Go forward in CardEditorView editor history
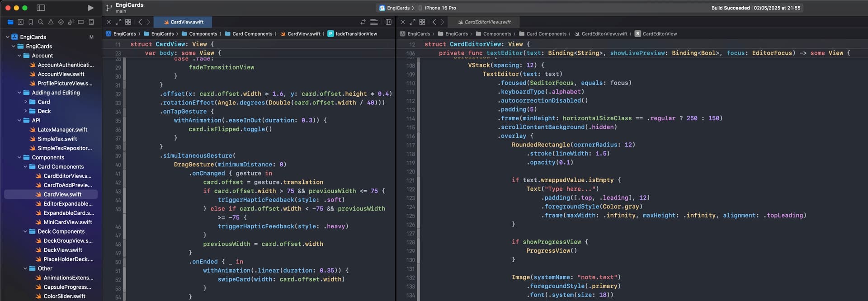Viewport: 868px width, 301px height. tap(443, 22)
